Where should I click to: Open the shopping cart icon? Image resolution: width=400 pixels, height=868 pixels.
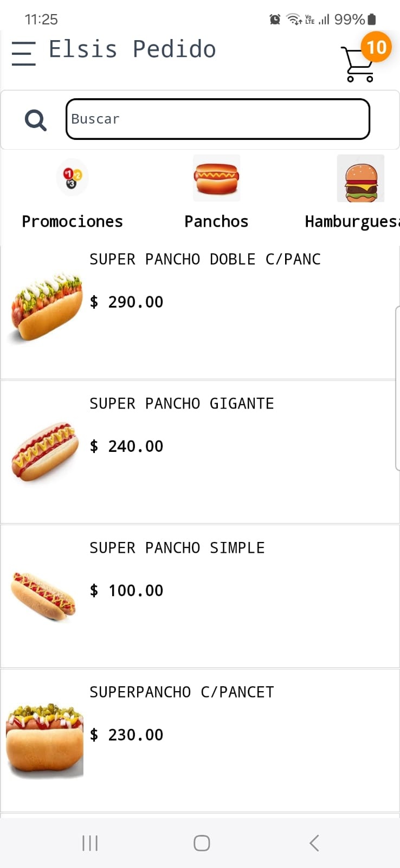(x=358, y=65)
